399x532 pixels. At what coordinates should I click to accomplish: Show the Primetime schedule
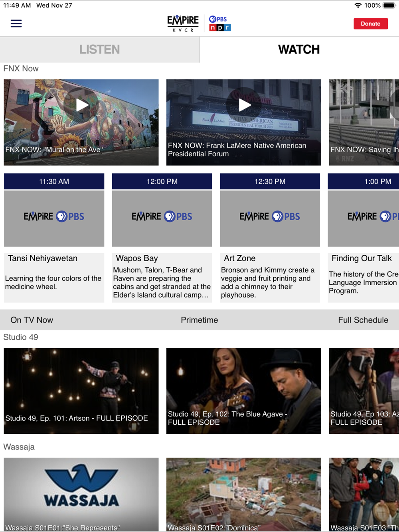pyautogui.click(x=199, y=320)
